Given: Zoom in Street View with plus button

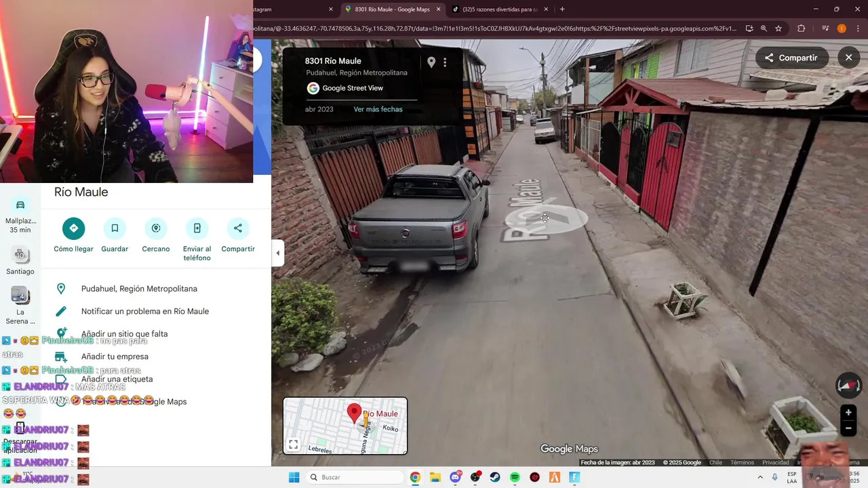Looking at the screenshot, I should [x=848, y=412].
